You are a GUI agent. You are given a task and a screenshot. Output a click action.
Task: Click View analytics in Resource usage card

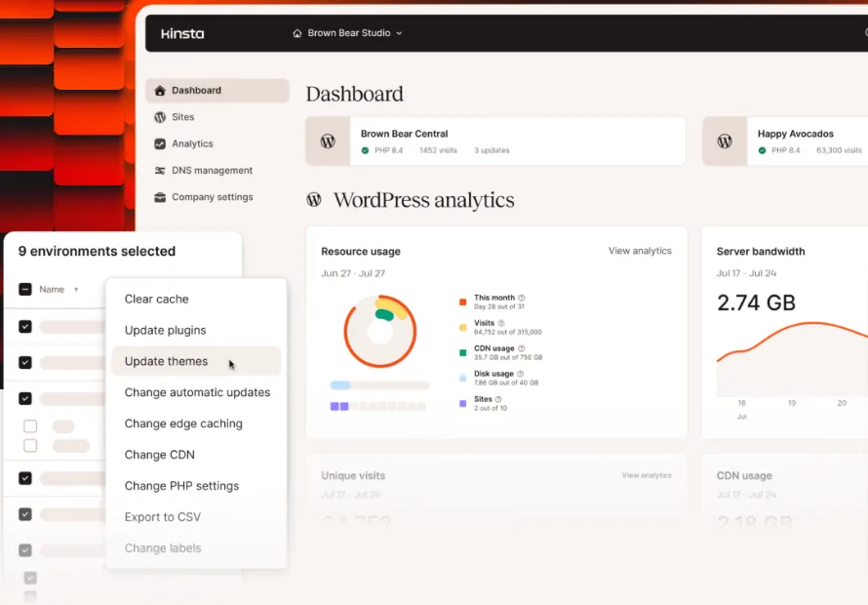click(x=640, y=251)
